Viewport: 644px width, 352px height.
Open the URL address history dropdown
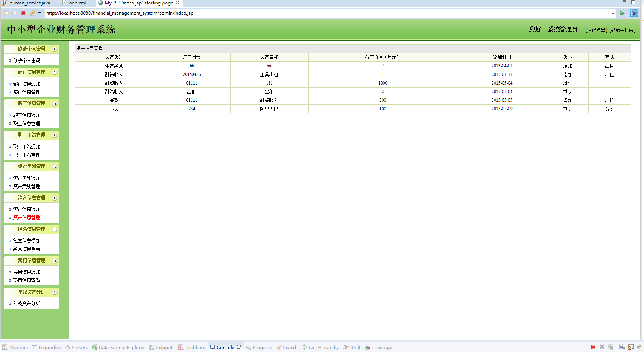pyautogui.click(x=613, y=13)
